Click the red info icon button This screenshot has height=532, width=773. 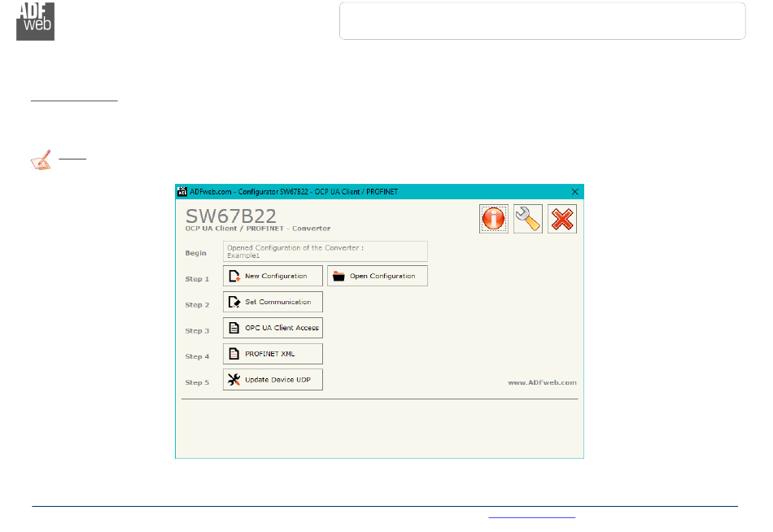(x=493, y=219)
